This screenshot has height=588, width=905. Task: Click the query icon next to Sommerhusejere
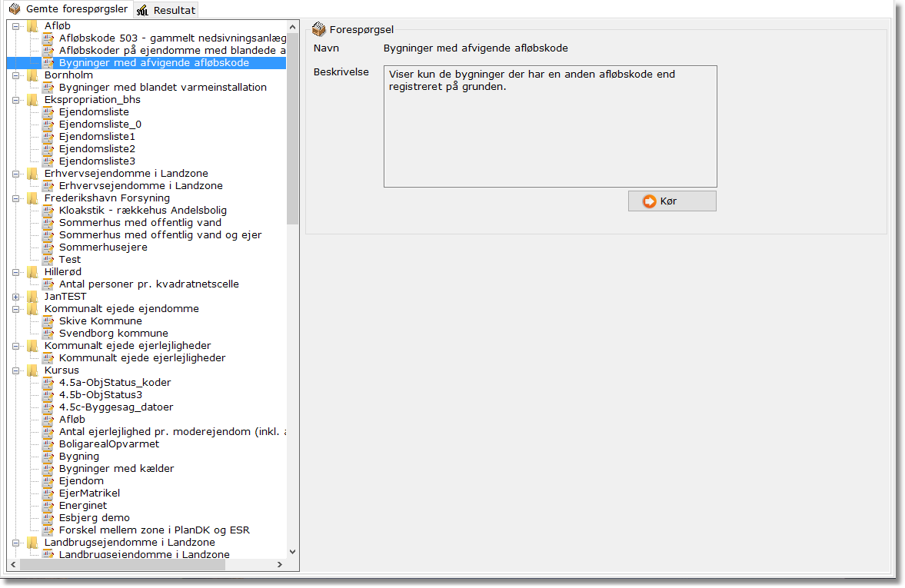pyautogui.click(x=48, y=247)
